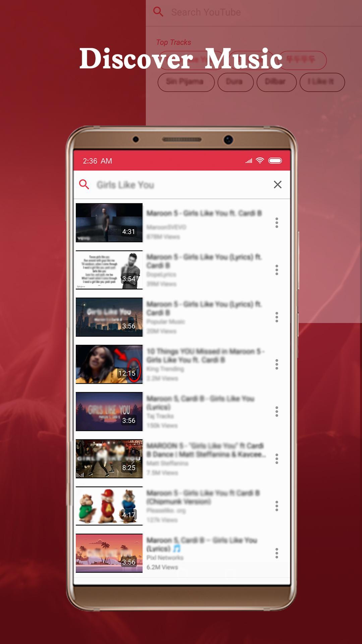Screen dimensions: 362x644
Task: Select the Dura top track chip
Action: 235,82
